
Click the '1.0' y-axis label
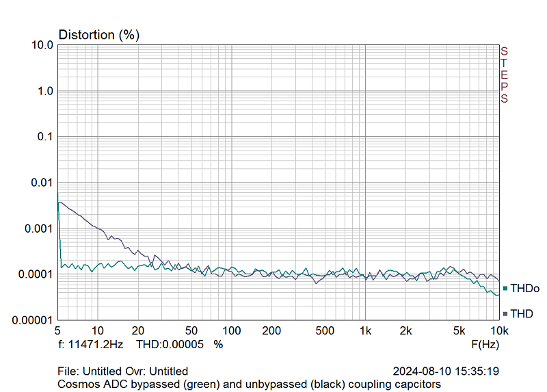pyautogui.click(x=45, y=91)
